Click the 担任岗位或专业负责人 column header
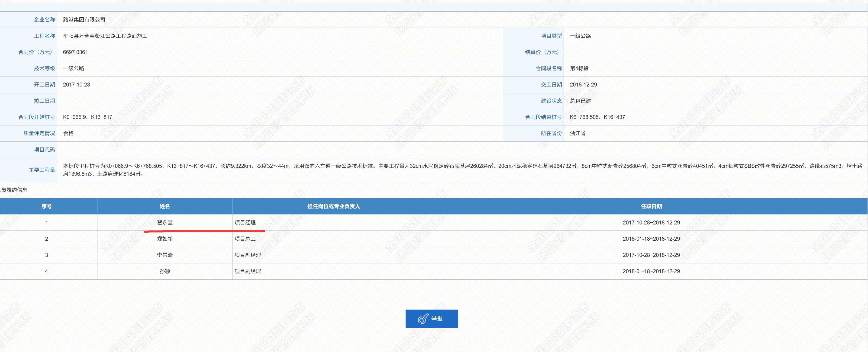This screenshot has height=352, width=868. pos(334,206)
